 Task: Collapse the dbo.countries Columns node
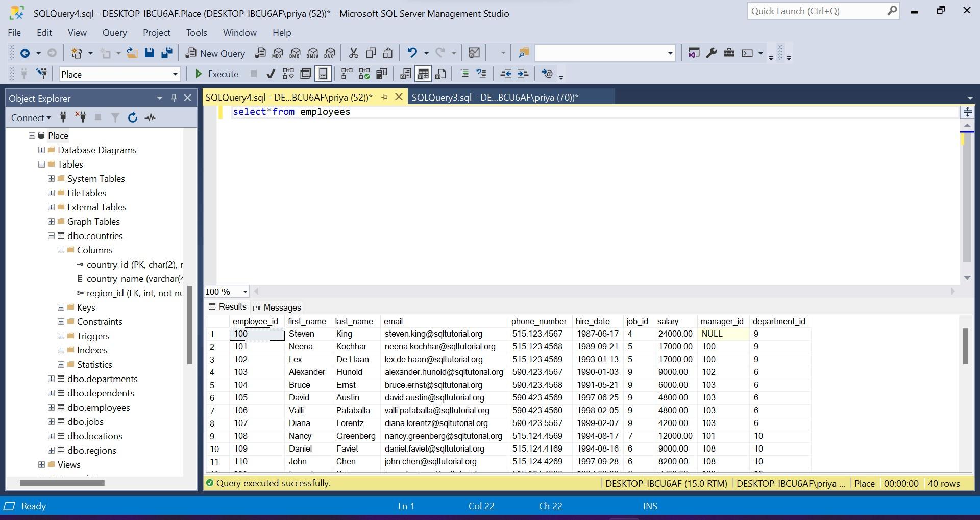coord(60,250)
